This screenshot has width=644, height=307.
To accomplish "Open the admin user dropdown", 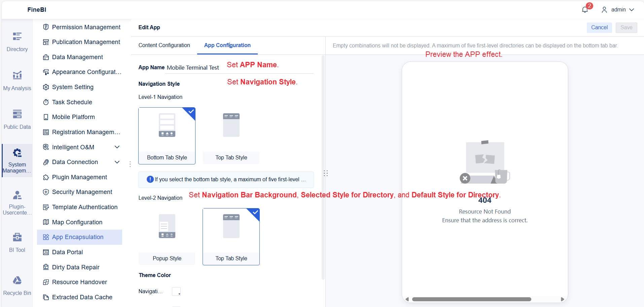I will point(618,10).
